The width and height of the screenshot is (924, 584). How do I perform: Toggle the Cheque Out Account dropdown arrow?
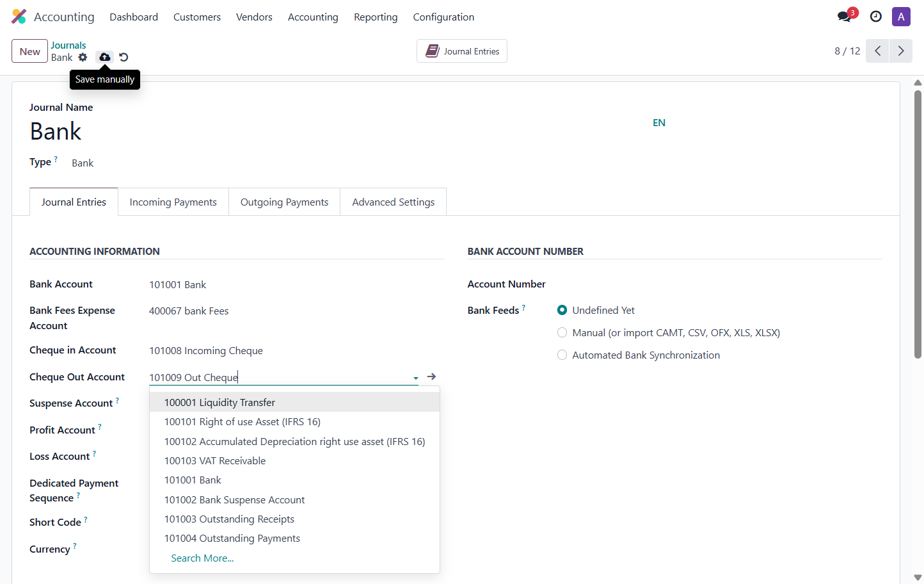pos(416,378)
